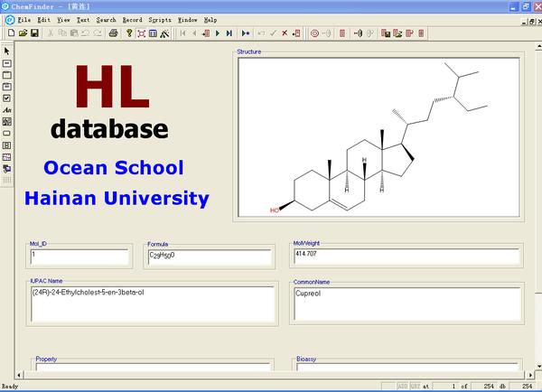542x392 pixels.
Task: Open the Help menu
Action: (x=210, y=20)
